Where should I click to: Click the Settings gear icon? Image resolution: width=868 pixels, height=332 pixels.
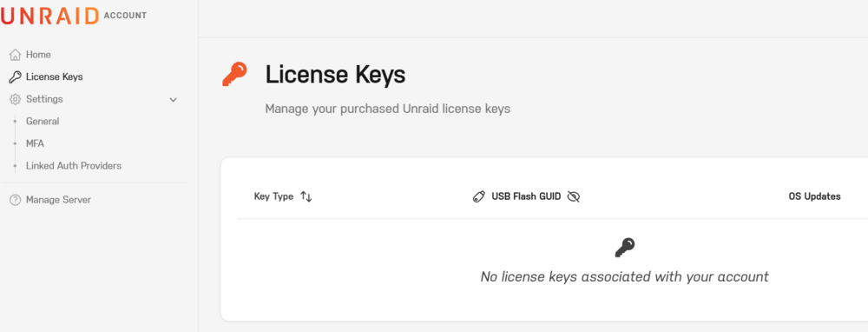(15, 99)
